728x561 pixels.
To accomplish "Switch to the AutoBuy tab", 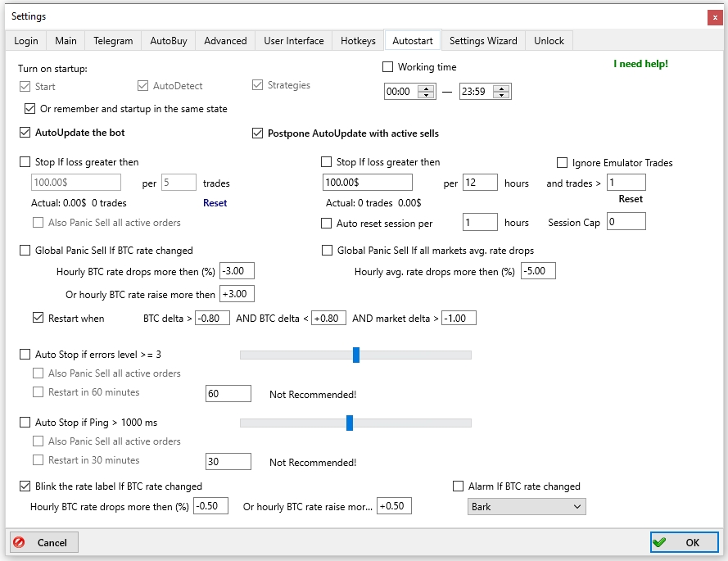I will click(x=169, y=41).
